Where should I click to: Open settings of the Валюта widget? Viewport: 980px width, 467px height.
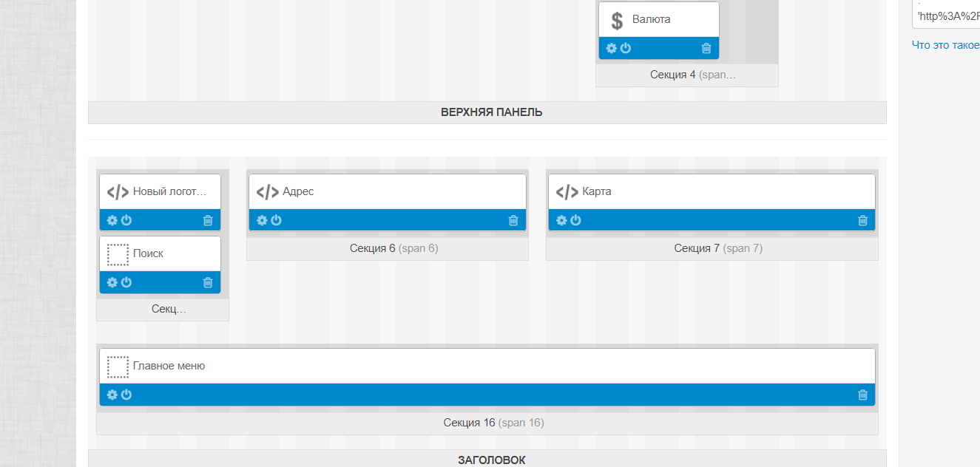(x=610, y=47)
